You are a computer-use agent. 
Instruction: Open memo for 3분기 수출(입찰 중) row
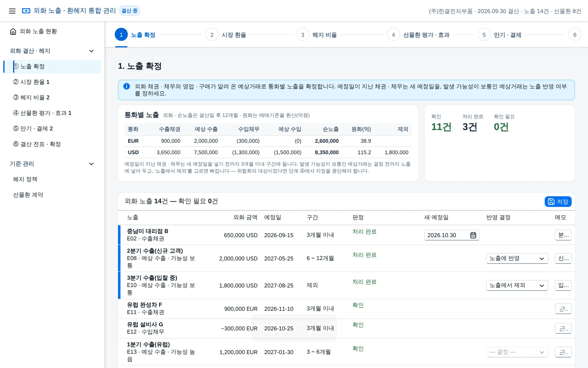(563, 285)
